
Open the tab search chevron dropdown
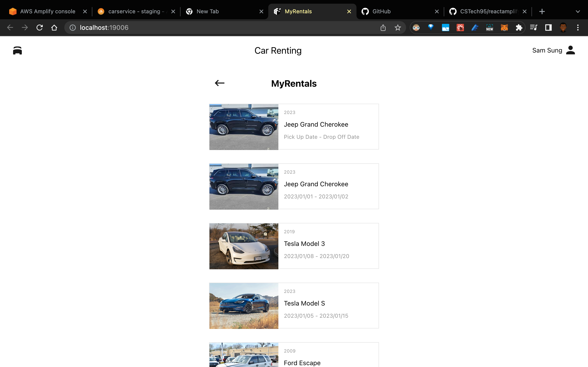pos(578,11)
